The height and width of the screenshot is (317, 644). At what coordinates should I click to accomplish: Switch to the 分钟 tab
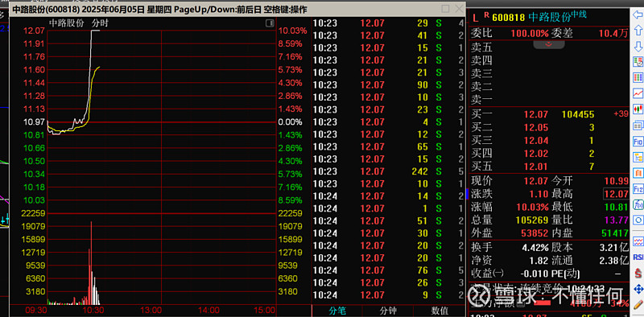pos(389,311)
